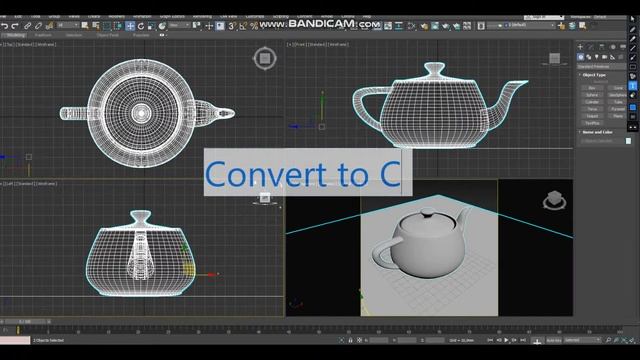Image resolution: width=640 pixels, height=360 pixels.
Task: Activate the Select and Scale tool
Action: (x=151, y=26)
